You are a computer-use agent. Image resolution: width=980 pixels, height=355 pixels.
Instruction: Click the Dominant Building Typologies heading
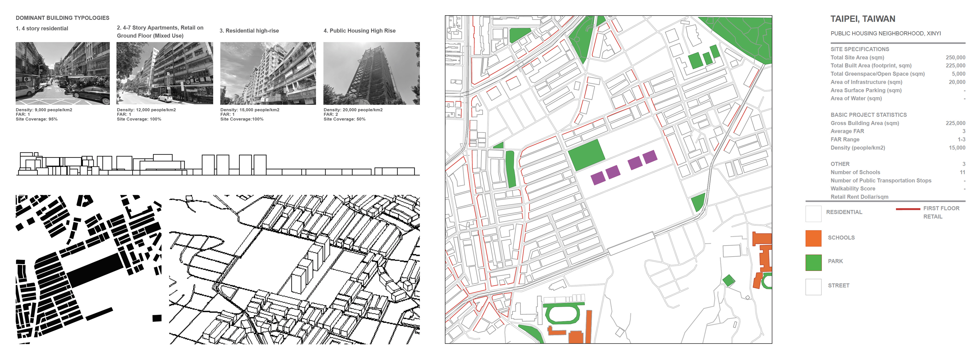[x=62, y=18]
